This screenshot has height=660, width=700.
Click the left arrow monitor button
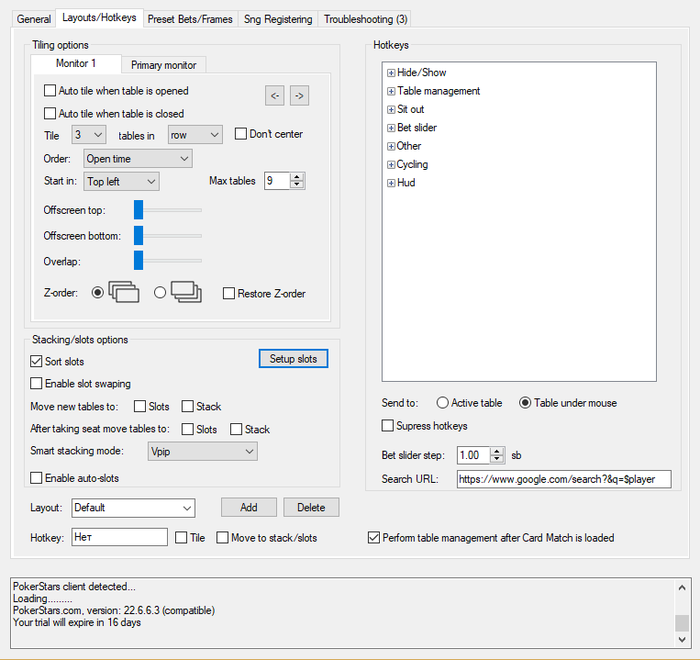(x=275, y=96)
